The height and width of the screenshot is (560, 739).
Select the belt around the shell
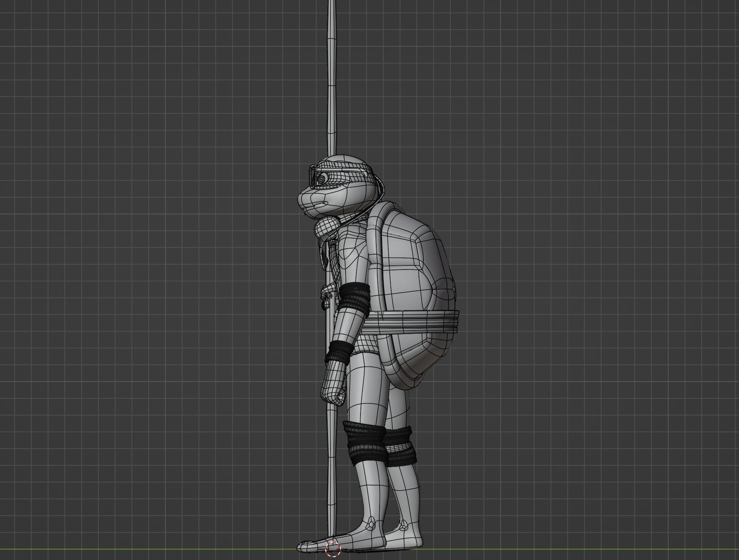411,323
